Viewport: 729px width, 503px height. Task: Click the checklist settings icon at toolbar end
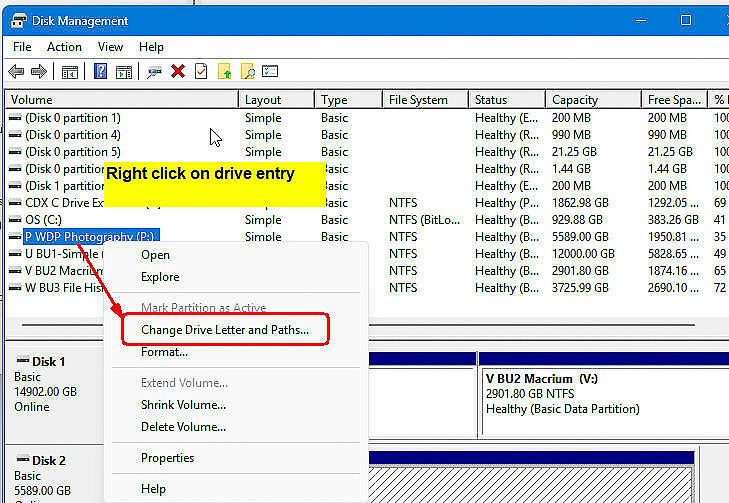[270, 71]
